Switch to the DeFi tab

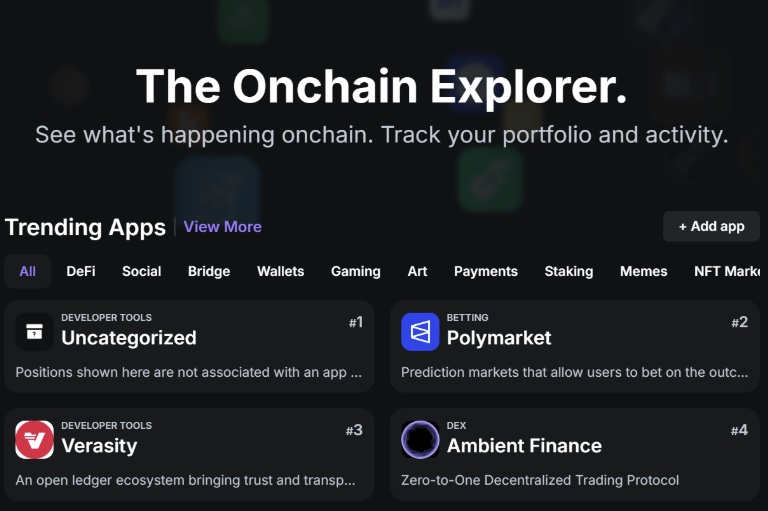tap(81, 271)
